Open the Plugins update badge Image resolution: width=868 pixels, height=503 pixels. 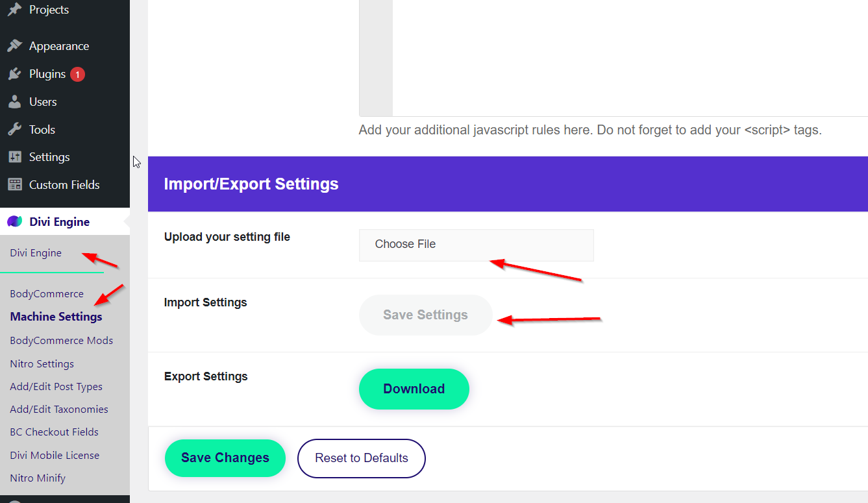click(x=77, y=74)
